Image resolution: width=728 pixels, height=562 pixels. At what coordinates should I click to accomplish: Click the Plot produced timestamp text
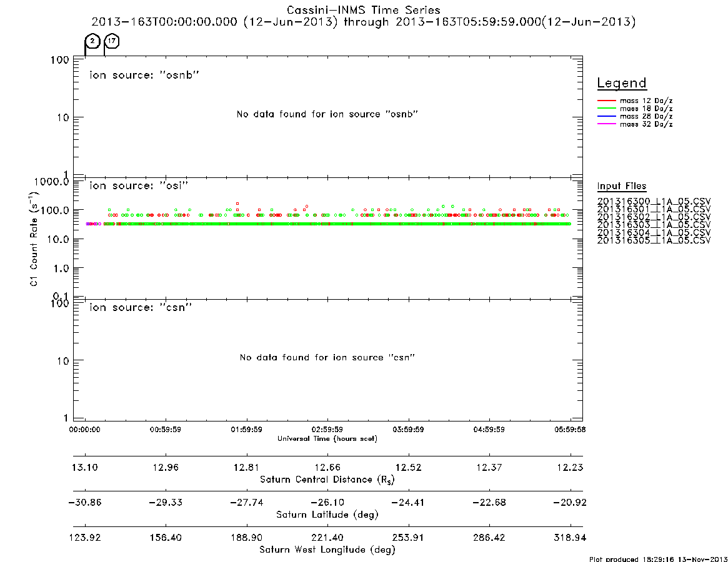[x=658, y=559]
